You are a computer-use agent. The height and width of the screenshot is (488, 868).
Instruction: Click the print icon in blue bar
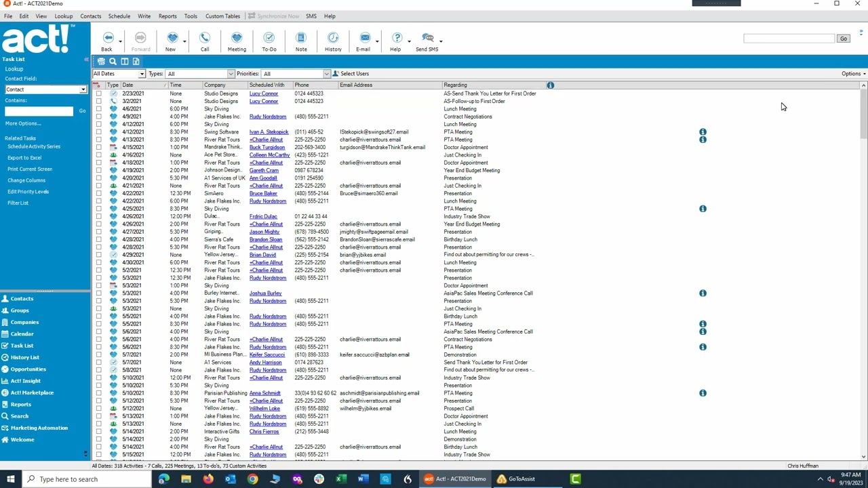pos(101,62)
